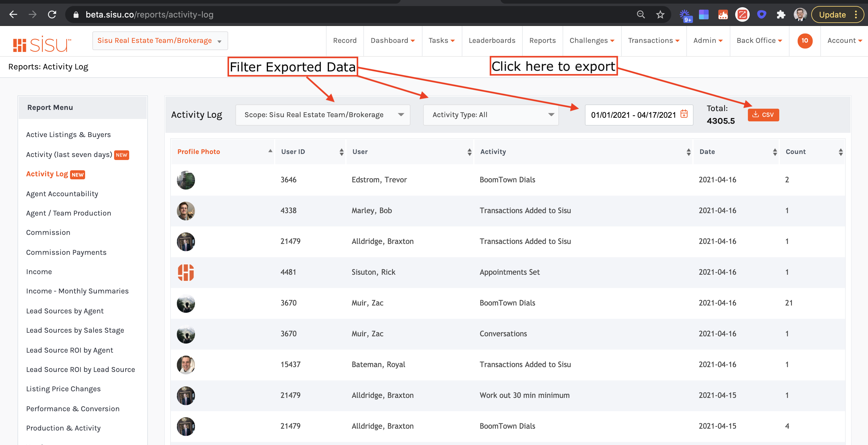Open the browser extensions puzzle icon
Viewport: 868px width, 445px height.
[x=781, y=14]
